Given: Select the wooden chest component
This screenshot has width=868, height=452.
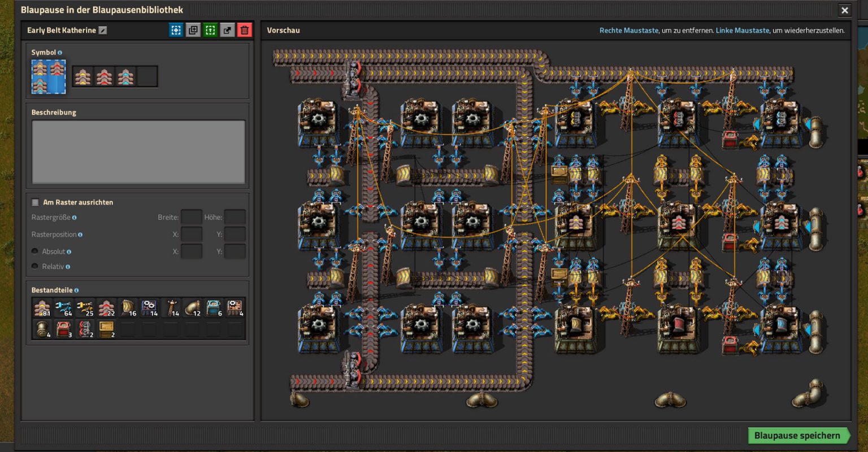Looking at the screenshot, I should pyautogui.click(x=106, y=329).
